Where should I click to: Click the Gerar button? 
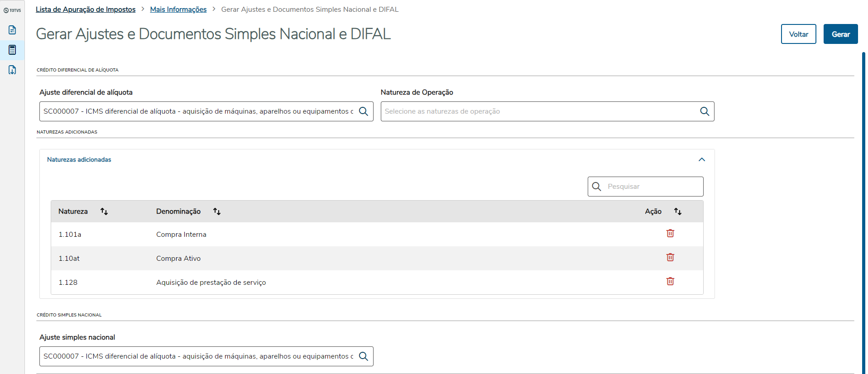(x=841, y=34)
